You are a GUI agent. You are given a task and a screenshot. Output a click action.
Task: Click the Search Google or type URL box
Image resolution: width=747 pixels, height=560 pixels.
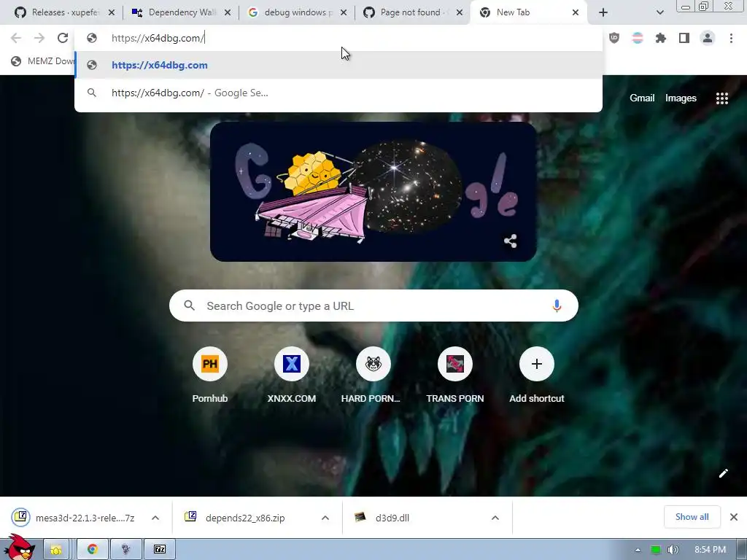tap(373, 306)
